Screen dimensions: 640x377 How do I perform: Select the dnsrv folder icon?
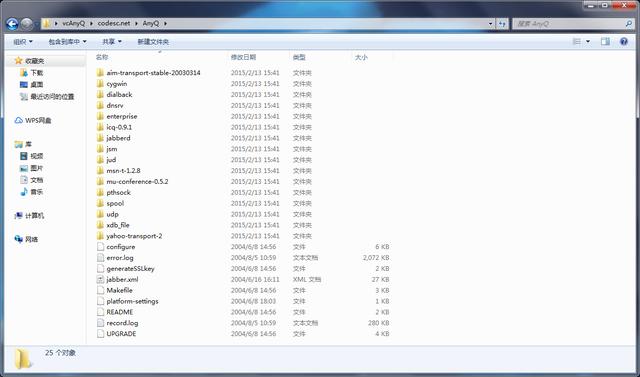point(100,105)
